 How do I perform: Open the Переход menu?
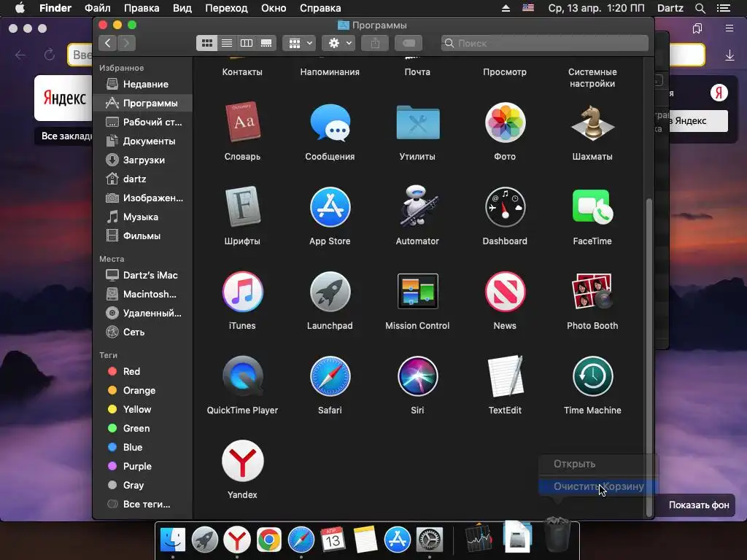point(226,8)
